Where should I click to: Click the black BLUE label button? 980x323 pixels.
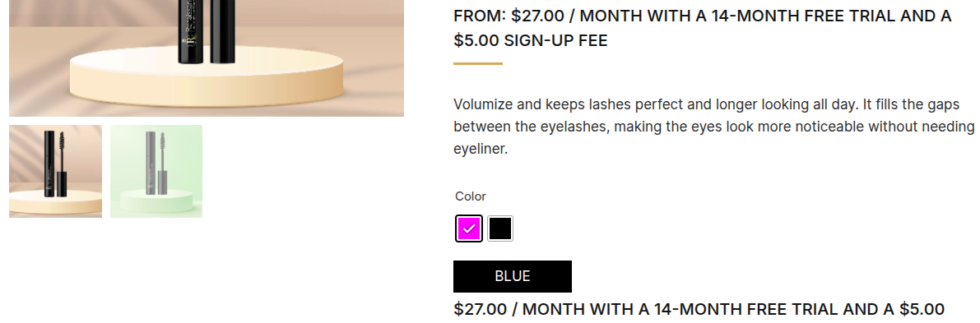513,276
